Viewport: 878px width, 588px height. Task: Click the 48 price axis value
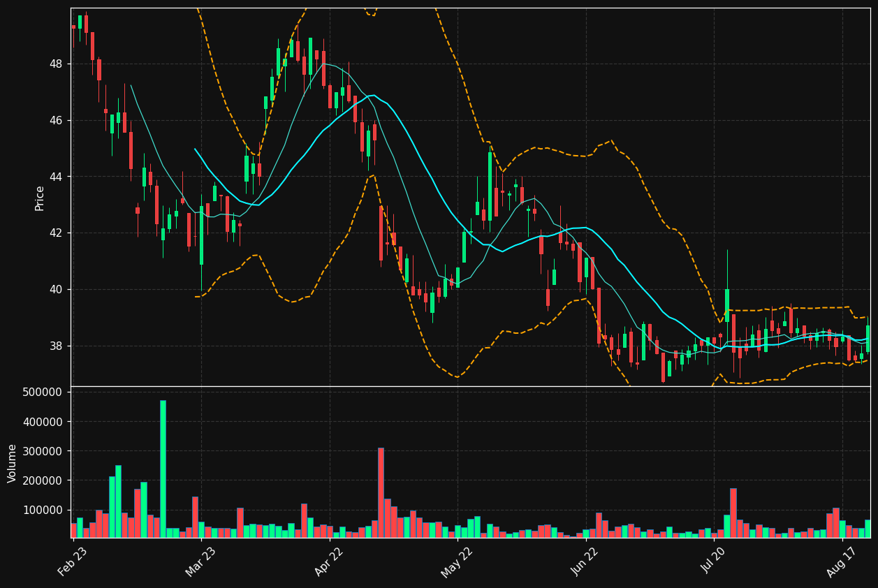tap(56, 64)
